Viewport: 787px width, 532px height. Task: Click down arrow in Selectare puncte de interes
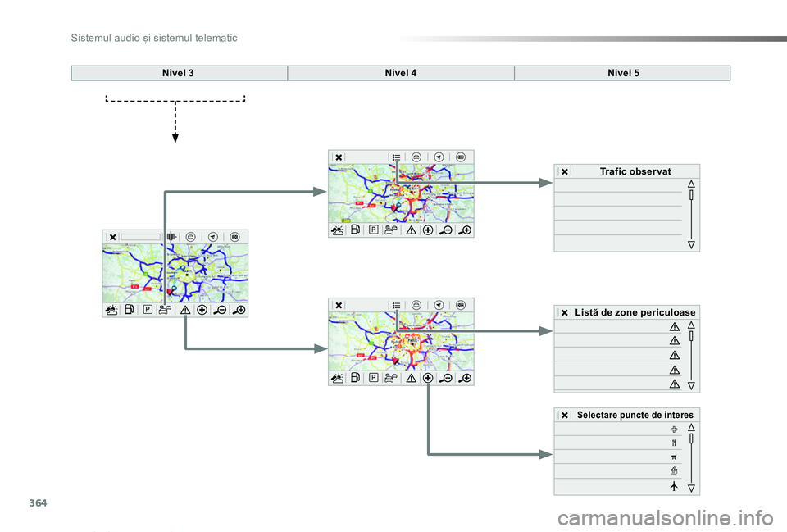coord(691,489)
